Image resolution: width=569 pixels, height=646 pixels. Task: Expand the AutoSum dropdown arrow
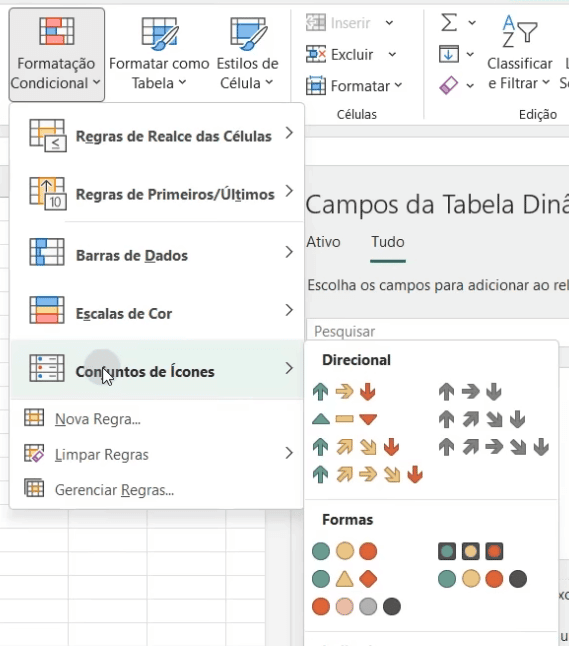(472, 22)
